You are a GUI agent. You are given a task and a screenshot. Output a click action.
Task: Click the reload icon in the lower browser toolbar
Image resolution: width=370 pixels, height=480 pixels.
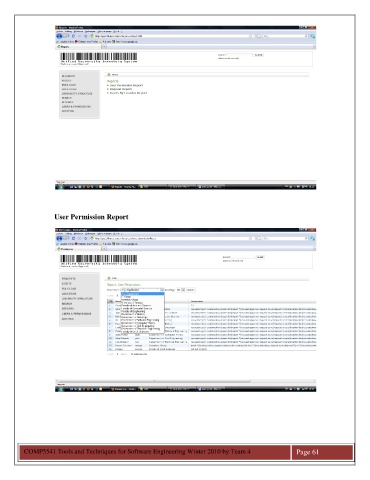(x=74, y=239)
